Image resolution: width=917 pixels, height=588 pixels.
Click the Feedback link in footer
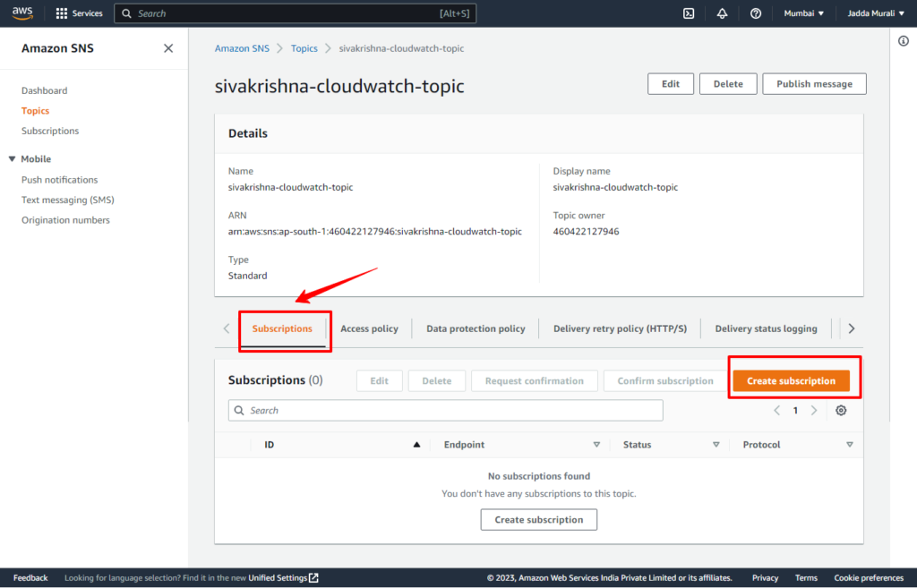click(30, 578)
